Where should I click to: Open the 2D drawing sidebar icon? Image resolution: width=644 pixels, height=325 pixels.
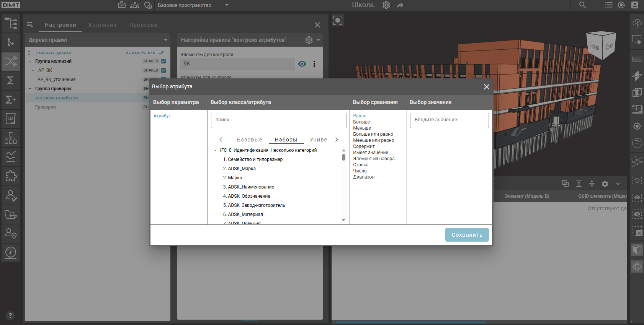pos(11,119)
